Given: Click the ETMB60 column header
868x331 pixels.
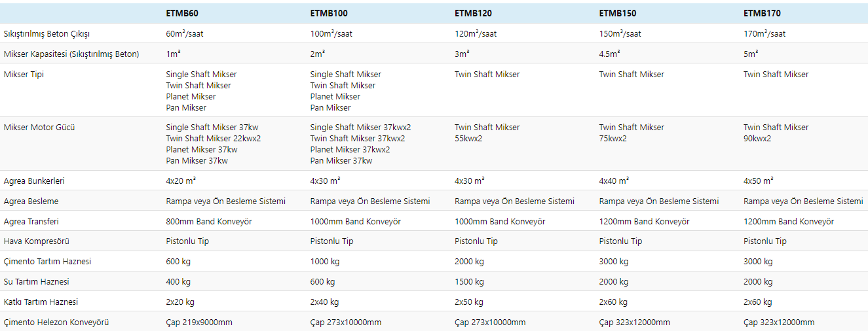Looking at the screenshot, I should [182, 13].
